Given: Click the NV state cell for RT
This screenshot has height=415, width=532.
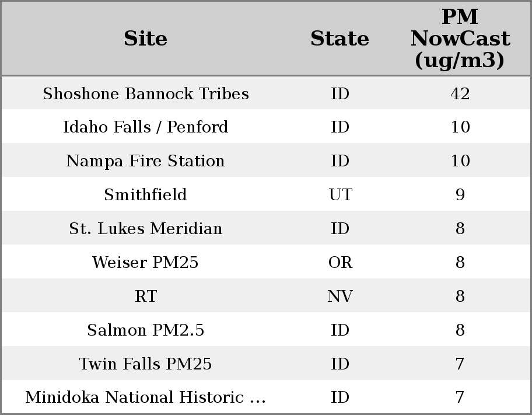Looking at the screenshot, I should point(340,297).
